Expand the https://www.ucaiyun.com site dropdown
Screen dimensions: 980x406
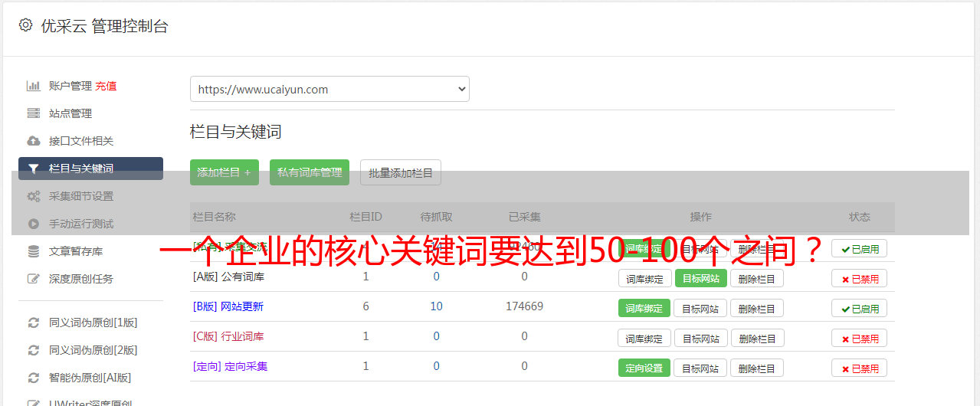[329, 89]
